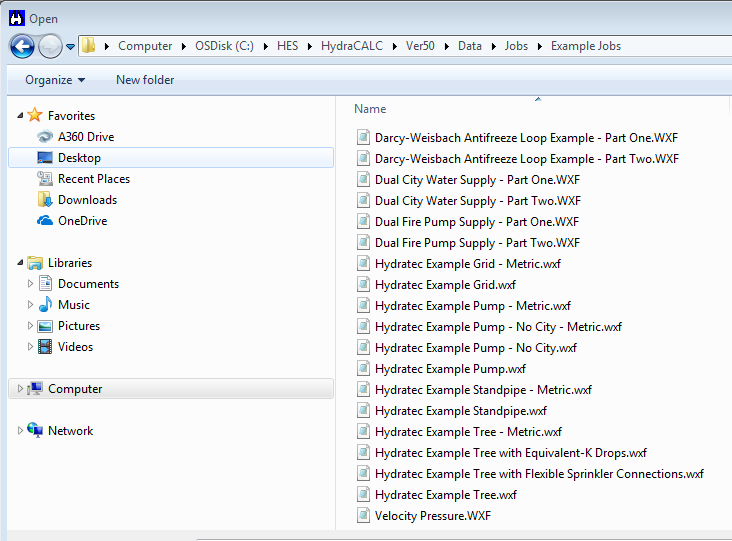This screenshot has width=732, height=541.
Task: Click the Documents library icon
Action: click(x=45, y=283)
